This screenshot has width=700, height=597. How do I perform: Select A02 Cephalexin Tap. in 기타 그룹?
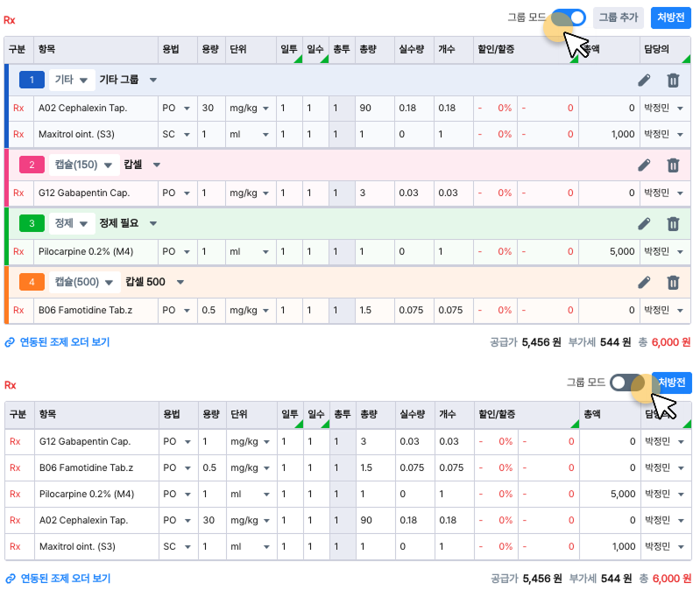click(x=82, y=108)
